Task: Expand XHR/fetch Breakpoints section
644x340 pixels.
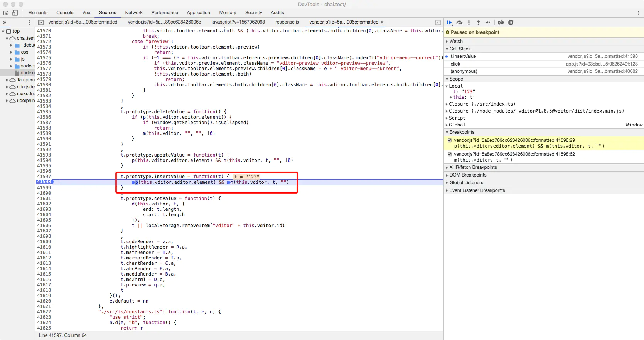Action: (473, 167)
